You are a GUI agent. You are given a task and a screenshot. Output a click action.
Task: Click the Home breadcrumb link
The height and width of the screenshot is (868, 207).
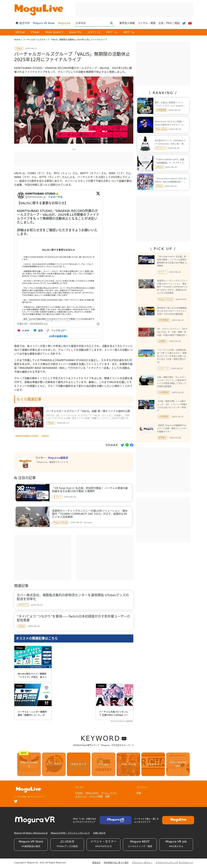tap(17, 39)
